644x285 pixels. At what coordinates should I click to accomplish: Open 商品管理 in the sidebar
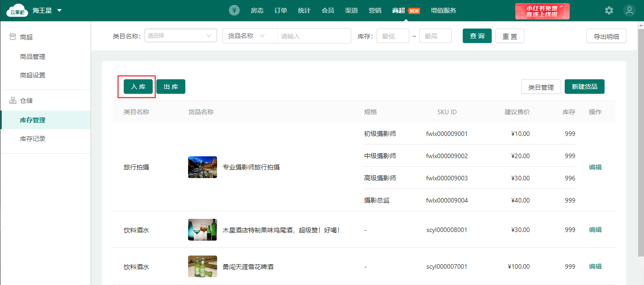point(33,57)
